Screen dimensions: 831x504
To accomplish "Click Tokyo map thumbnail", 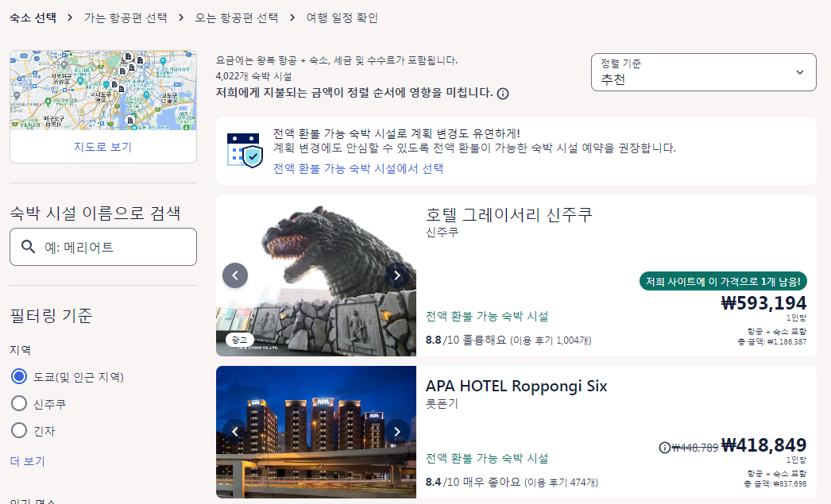I will (103, 90).
